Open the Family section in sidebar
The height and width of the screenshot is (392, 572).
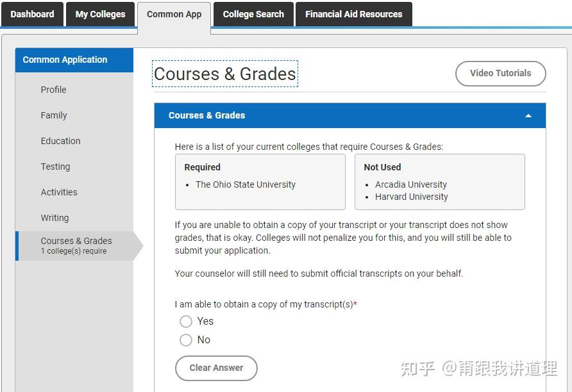point(54,115)
